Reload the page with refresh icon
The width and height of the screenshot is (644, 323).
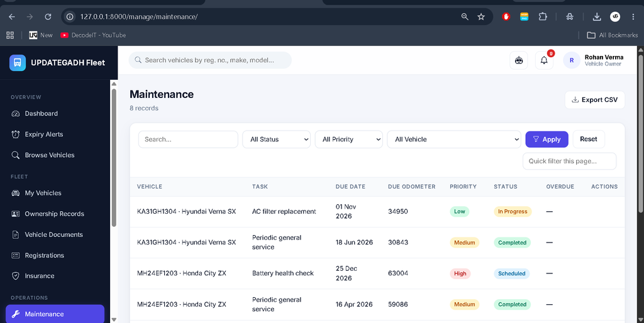48,17
